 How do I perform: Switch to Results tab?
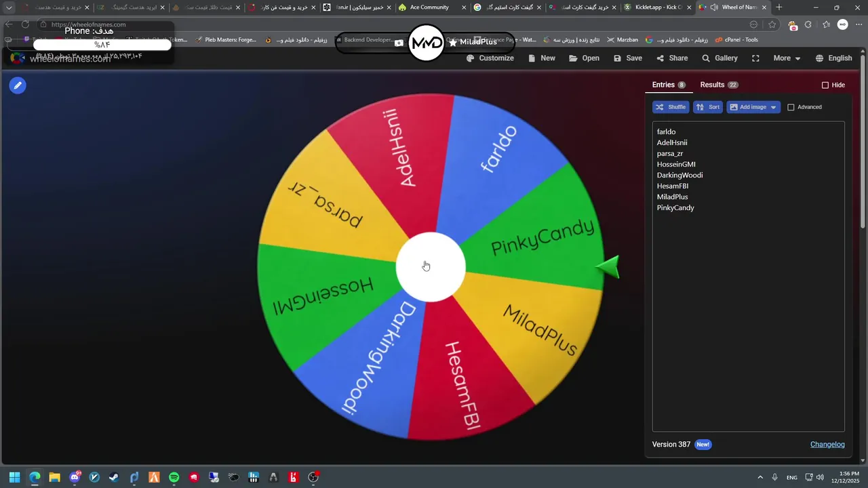(719, 85)
